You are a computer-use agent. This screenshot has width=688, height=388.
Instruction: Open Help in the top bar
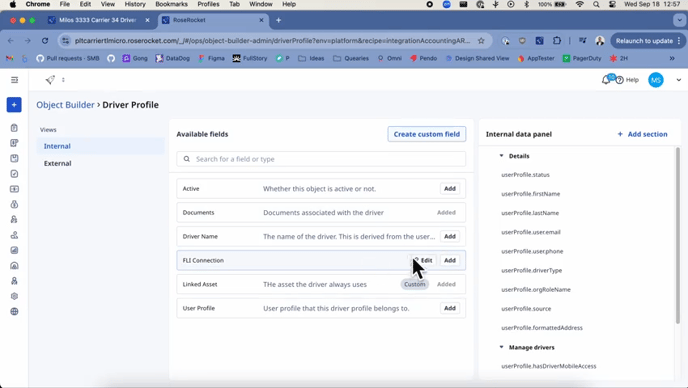click(x=627, y=80)
